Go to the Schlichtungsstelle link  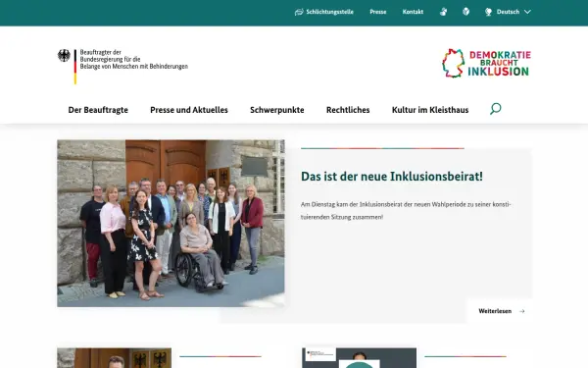point(329,12)
